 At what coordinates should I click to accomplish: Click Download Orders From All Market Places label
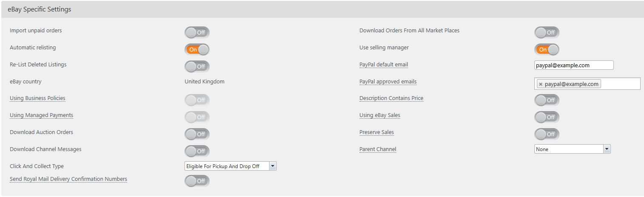point(409,31)
